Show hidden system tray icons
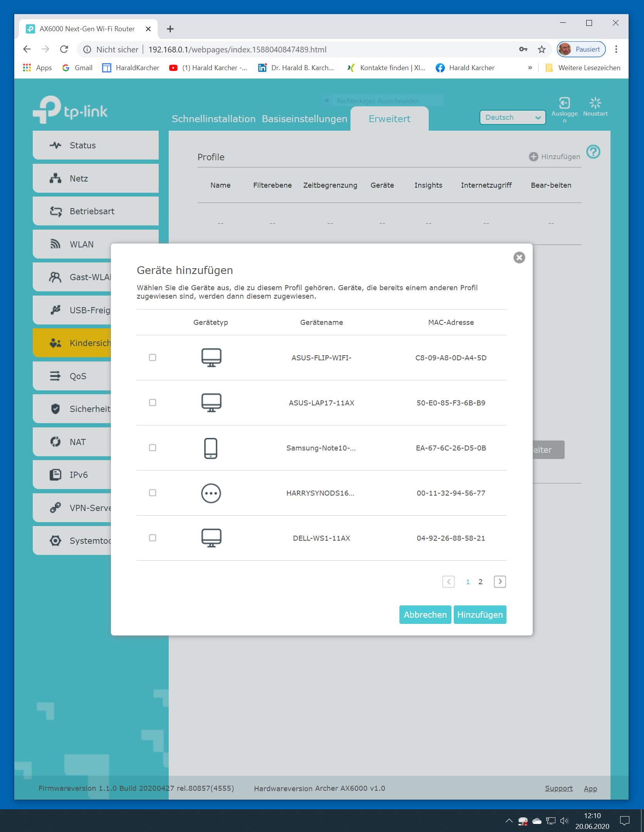This screenshot has width=644, height=832. coord(509,821)
